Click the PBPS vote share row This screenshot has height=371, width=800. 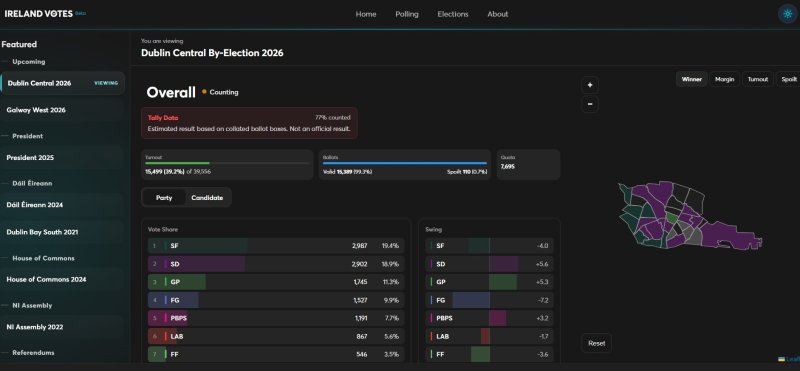[x=276, y=318]
